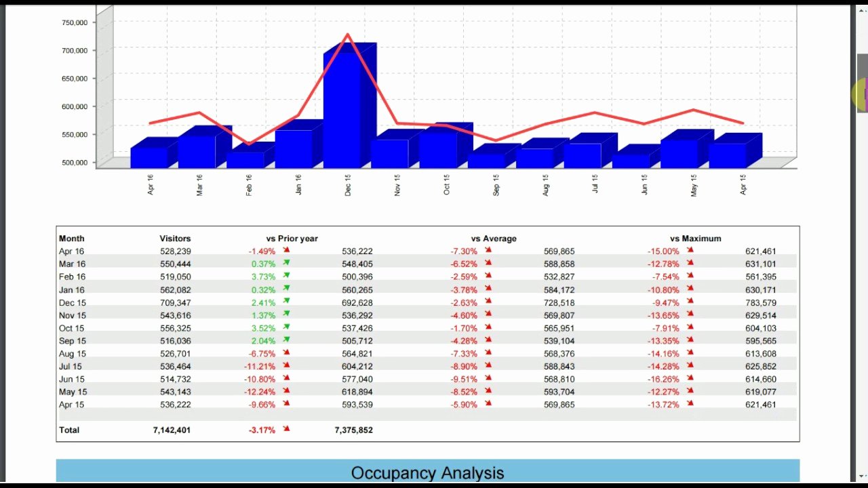Viewport: 868px width, 488px height.
Task: Click the red arrow beside -7.30% vs Average
Action: [x=488, y=250]
